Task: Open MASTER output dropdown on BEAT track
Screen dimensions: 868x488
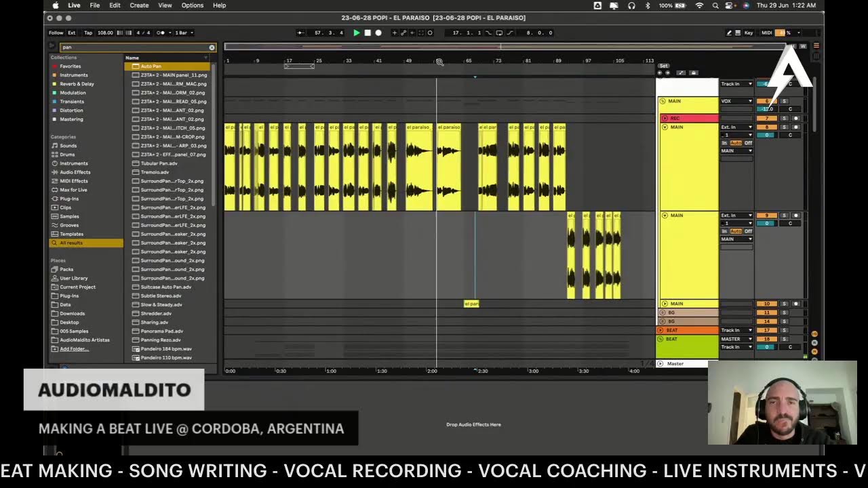Action: (736, 339)
